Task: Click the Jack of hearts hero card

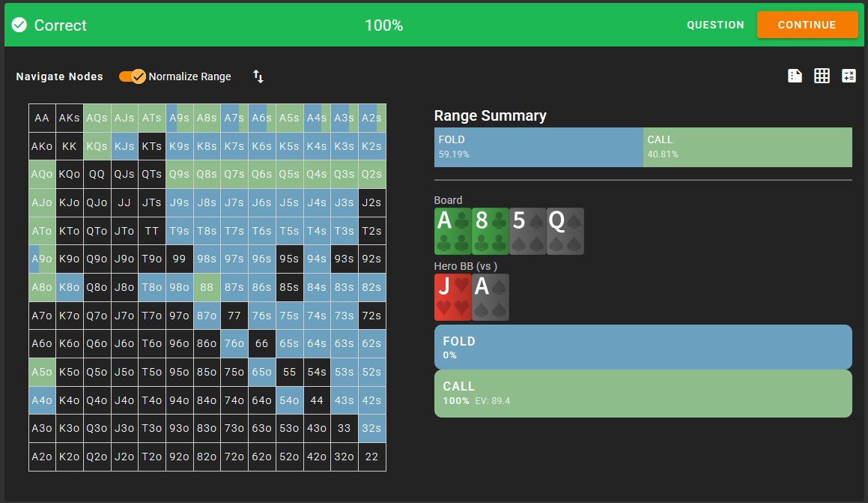Action: click(453, 297)
